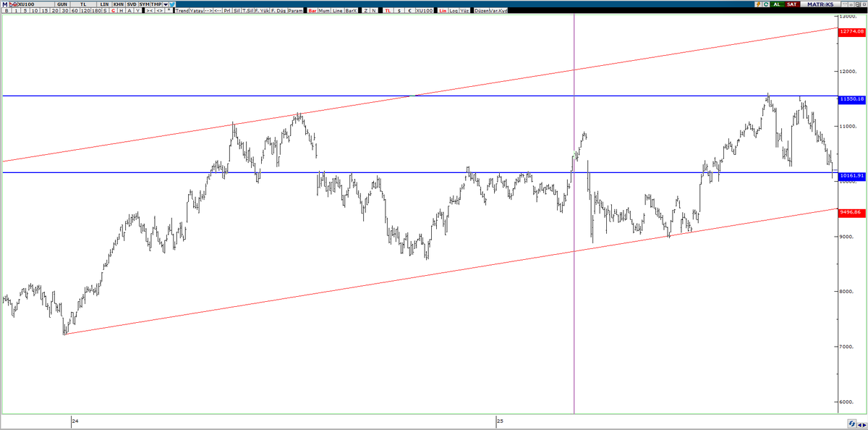Screen dimensions: 868x430
Task: Click the red SAT sell button
Action: 792,4
